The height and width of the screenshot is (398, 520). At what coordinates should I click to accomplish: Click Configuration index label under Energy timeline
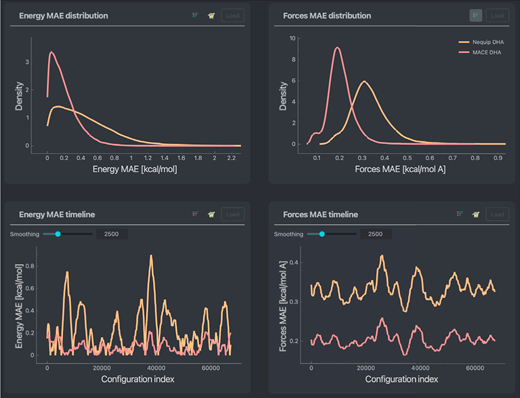click(x=138, y=379)
